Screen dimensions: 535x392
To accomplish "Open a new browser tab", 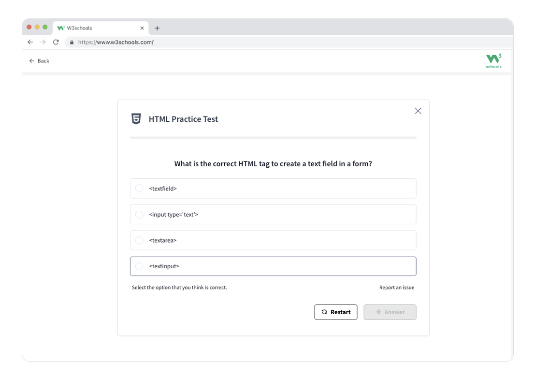I will click(x=157, y=28).
